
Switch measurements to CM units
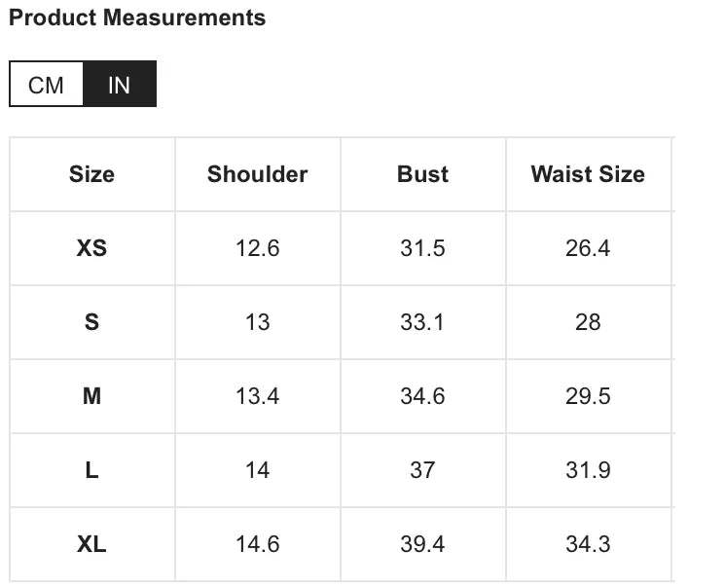[46, 85]
